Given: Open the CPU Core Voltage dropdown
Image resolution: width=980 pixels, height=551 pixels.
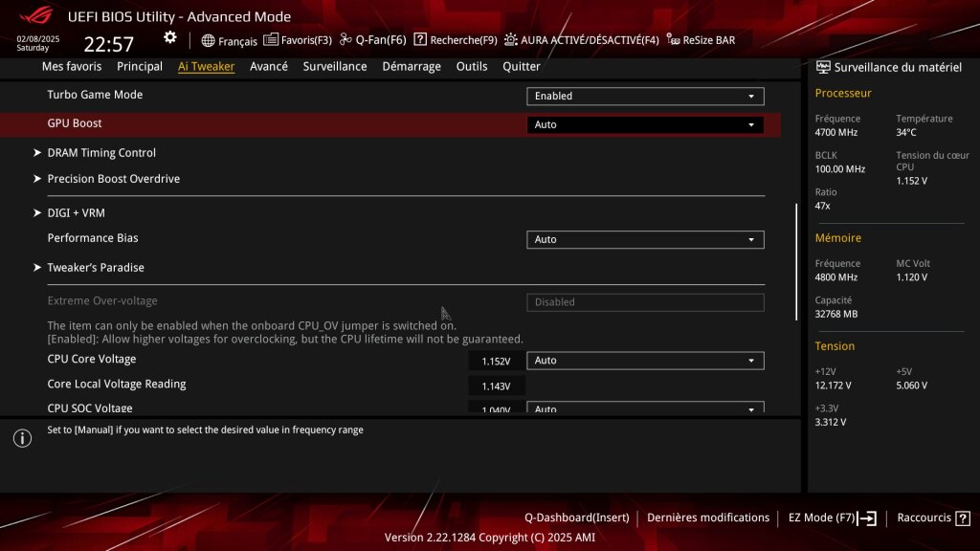Looking at the screenshot, I should (x=645, y=361).
